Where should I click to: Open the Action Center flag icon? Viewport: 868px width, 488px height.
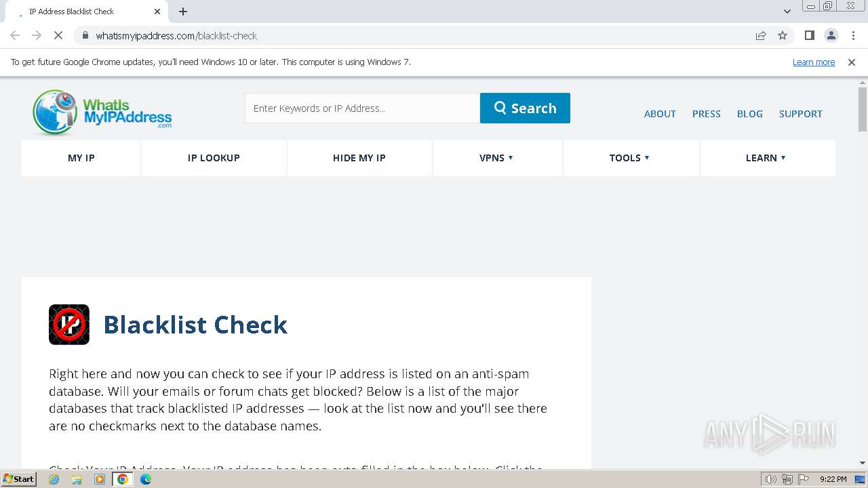803,479
